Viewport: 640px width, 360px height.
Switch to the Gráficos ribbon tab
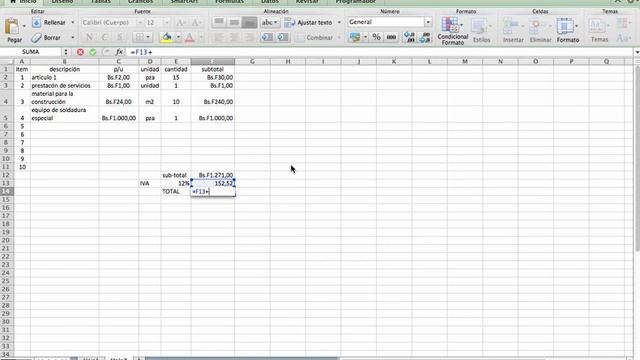click(x=140, y=2)
